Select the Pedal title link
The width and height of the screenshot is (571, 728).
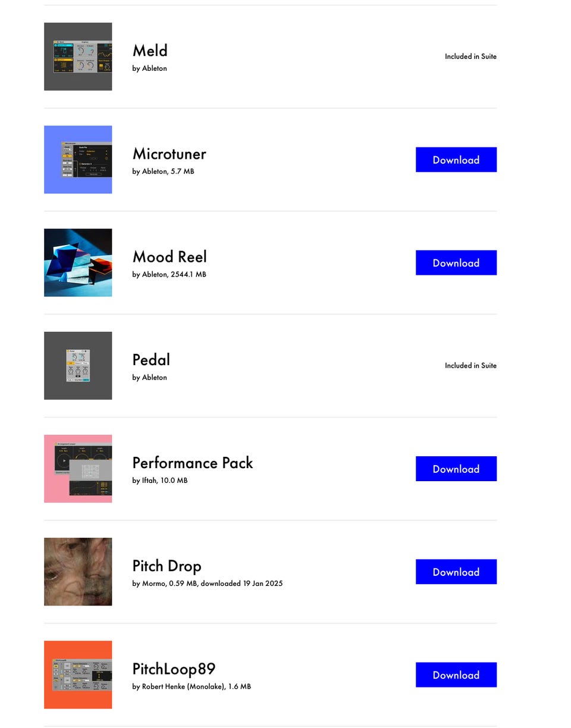pyautogui.click(x=151, y=360)
